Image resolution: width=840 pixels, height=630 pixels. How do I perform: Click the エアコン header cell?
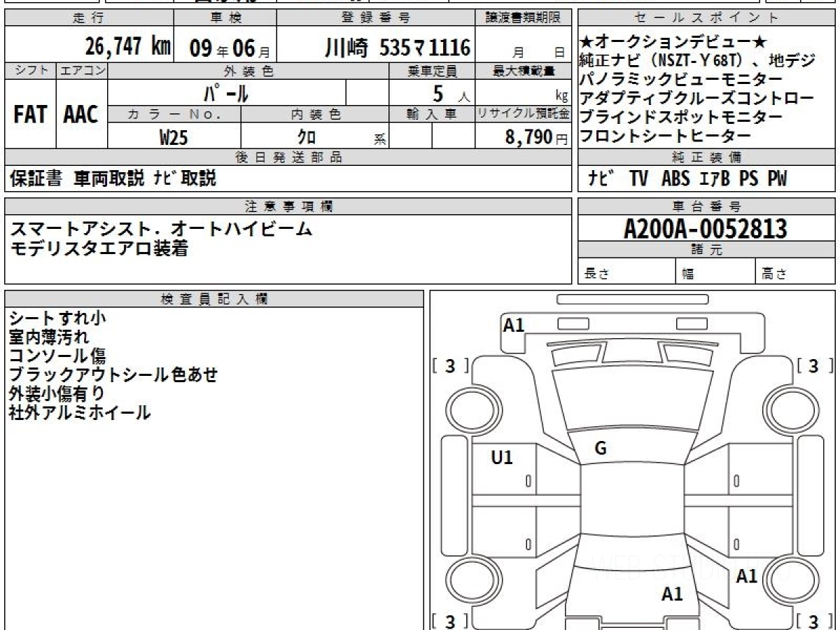82,71
